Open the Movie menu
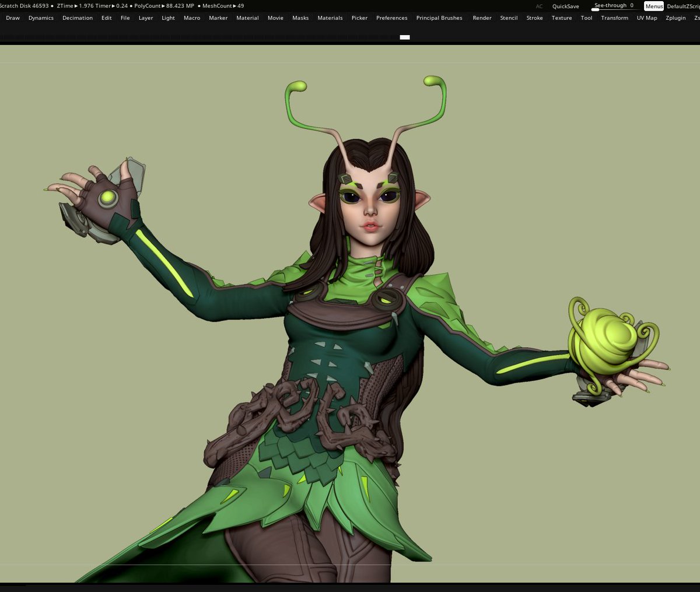Screen dimensions: 700x592 (x=275, y=18)
